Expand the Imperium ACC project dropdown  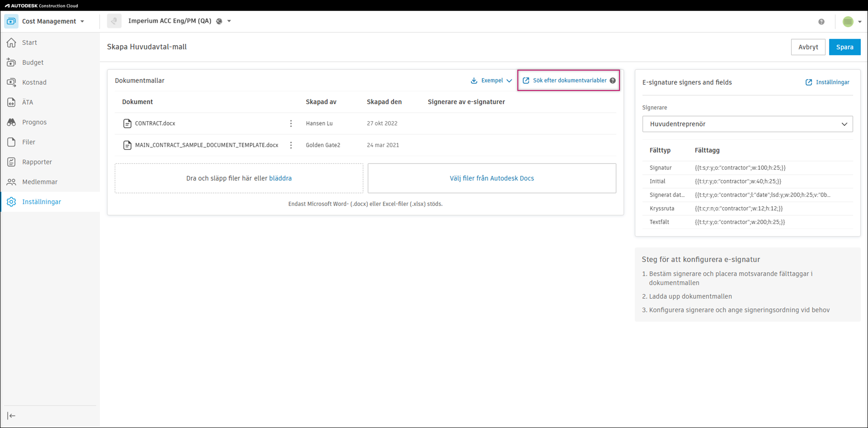[229, 21]
